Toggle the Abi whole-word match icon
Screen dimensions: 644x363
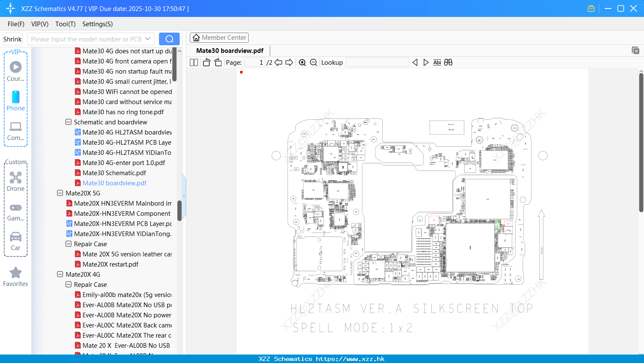tap(437, 63)
